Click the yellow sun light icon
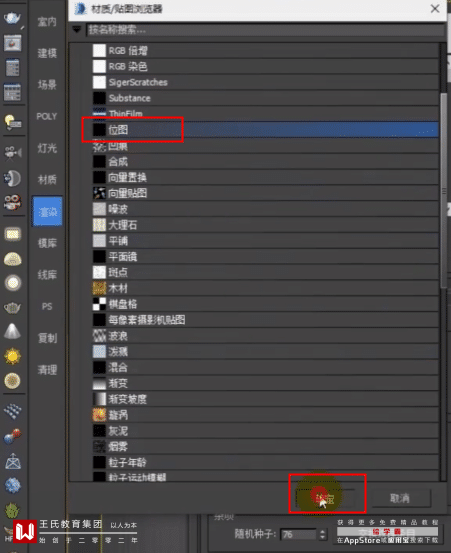451x553 pixels. point(12,356)
